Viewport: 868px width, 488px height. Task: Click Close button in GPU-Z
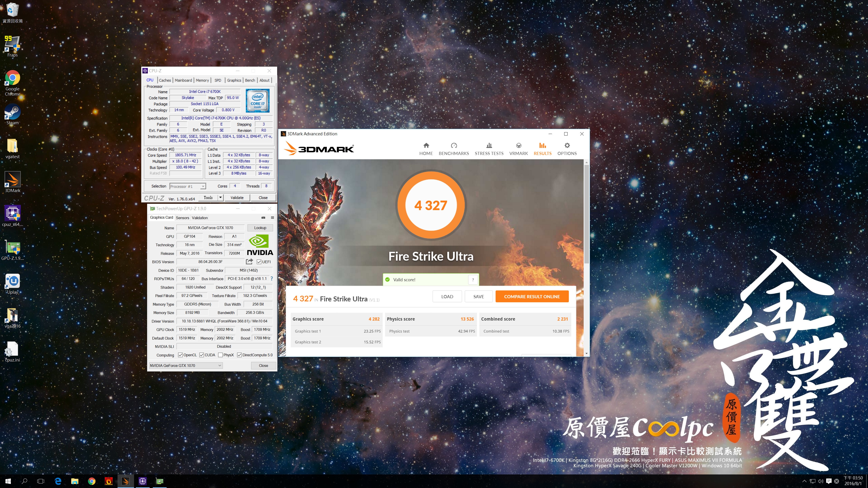[x=263, y=365]
